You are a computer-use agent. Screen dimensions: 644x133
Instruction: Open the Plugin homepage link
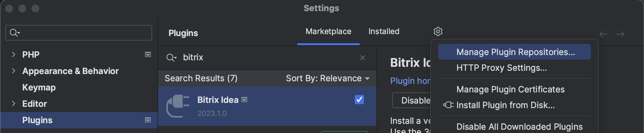pyautogui.click(x=410, y=81)
